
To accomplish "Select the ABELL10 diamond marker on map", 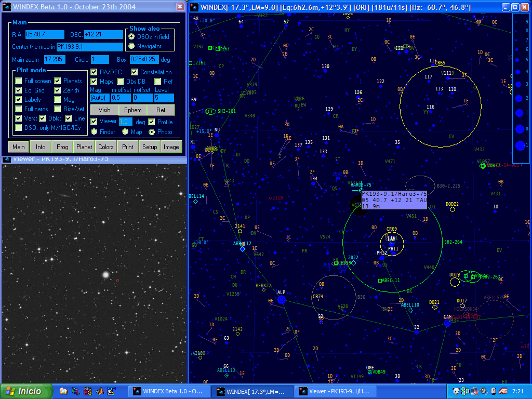I will point(410,310).
